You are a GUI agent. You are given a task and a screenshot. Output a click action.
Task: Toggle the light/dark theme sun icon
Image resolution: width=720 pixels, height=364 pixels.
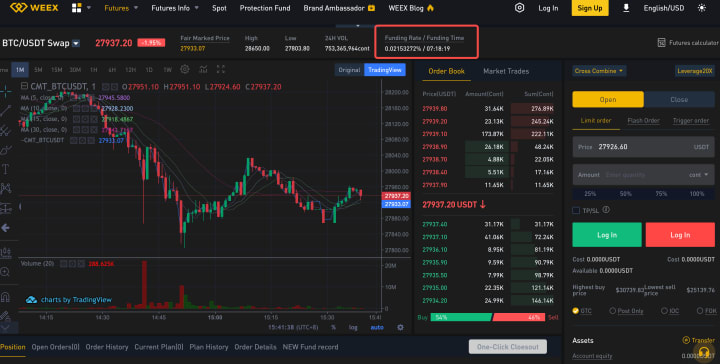coord(702,8)
